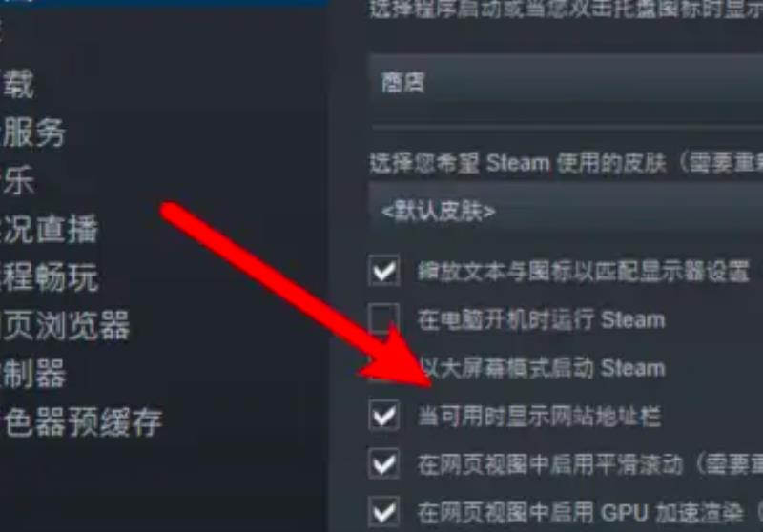This screenshot has height=532, width=763.
Task: Open the 实况直播 settings page
Action: point(49,229)
